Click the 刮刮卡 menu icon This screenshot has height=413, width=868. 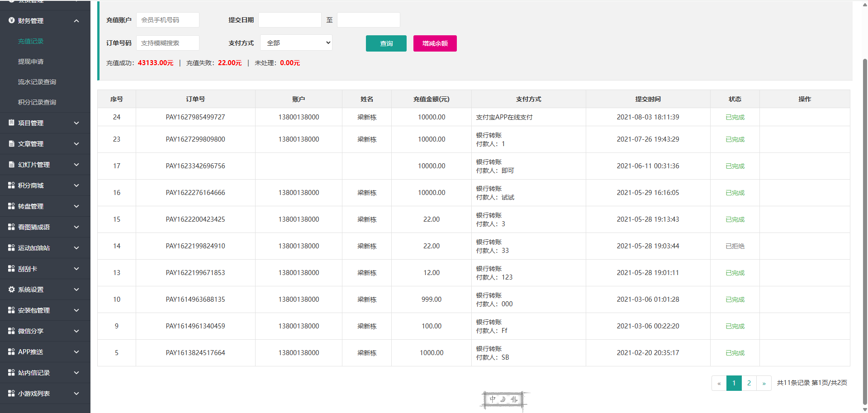click(12, 268)
